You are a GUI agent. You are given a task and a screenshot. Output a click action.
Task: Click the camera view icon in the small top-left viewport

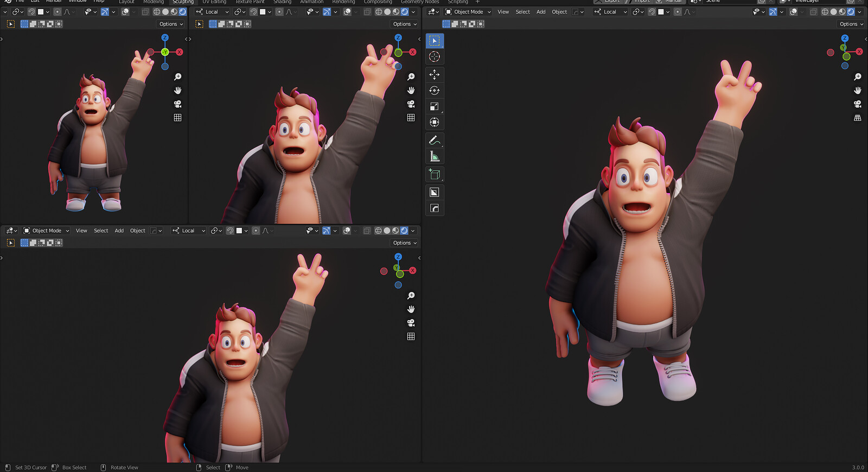[177, 104]
